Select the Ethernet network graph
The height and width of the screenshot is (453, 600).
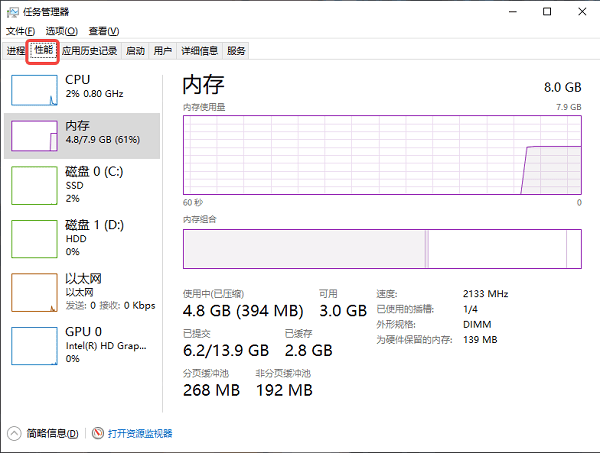click(34, 291)
